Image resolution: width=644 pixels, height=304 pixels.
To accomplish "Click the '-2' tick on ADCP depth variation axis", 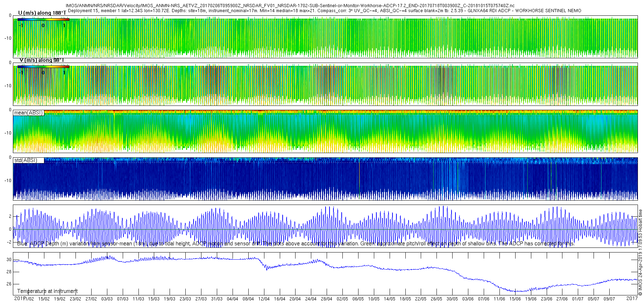I will pos(9,242).
